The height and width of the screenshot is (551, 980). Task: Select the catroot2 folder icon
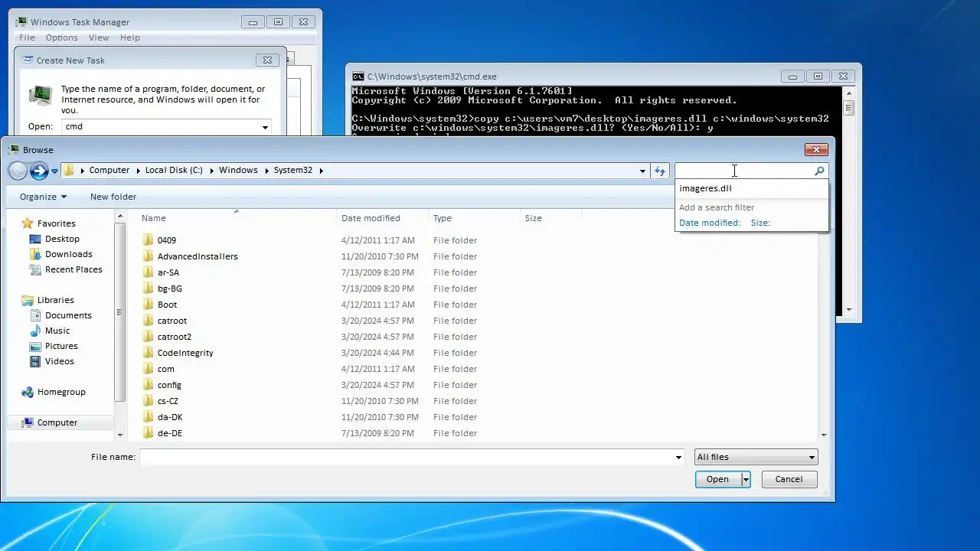(x=149, y=337)
